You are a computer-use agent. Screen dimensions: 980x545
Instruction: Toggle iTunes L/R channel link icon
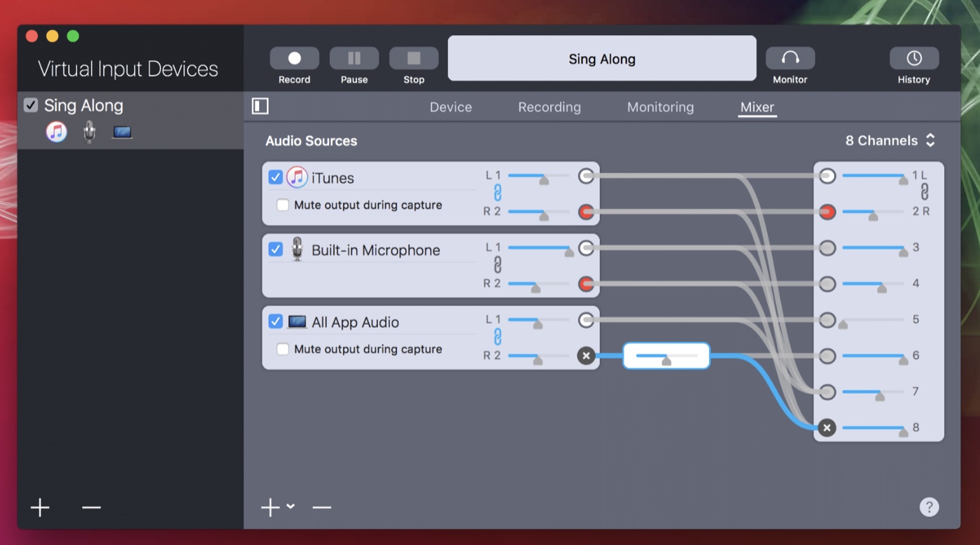[498, 193]
